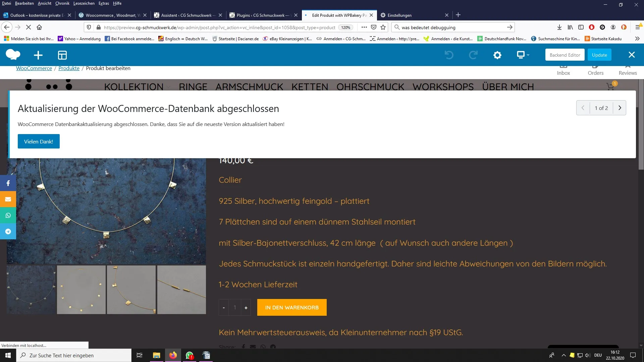Screen dimensions: 644x362
Task: Open the Produkte breadcrumb link
Action: [69, 68]
